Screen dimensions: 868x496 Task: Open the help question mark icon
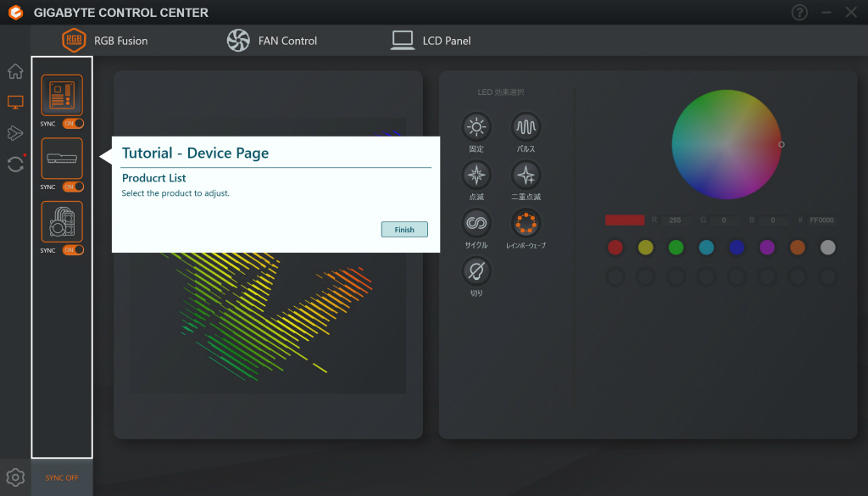click(x=799, y=12)
